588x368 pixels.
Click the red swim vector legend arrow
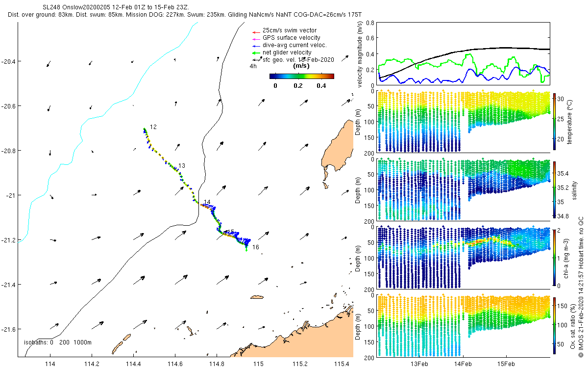255,31
